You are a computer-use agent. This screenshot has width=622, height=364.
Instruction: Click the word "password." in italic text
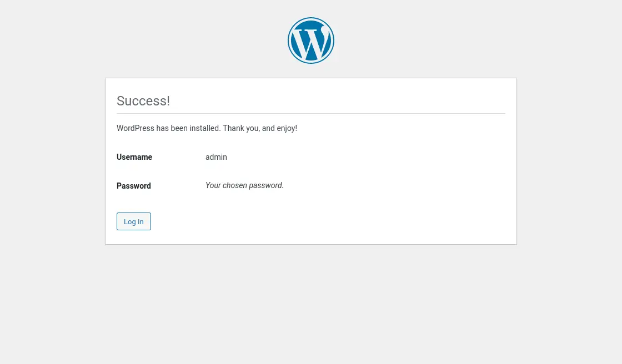coord(266,186)
